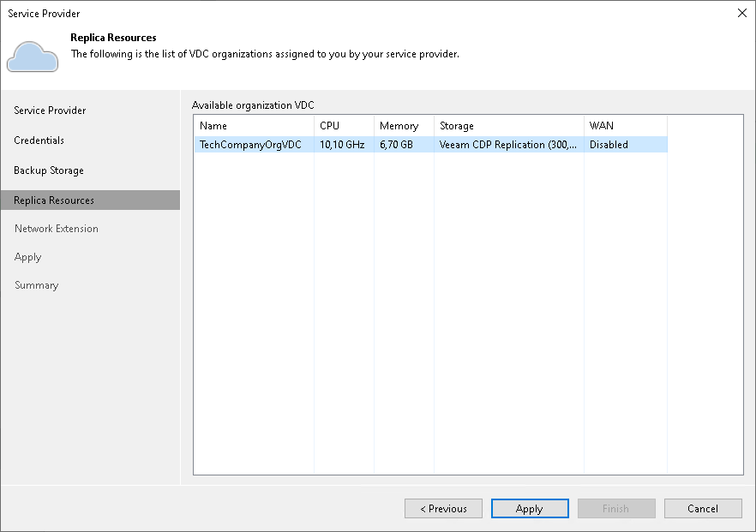Viewport: 756px width, 532px height.
Task: View the Summary step
Action: 36,285
